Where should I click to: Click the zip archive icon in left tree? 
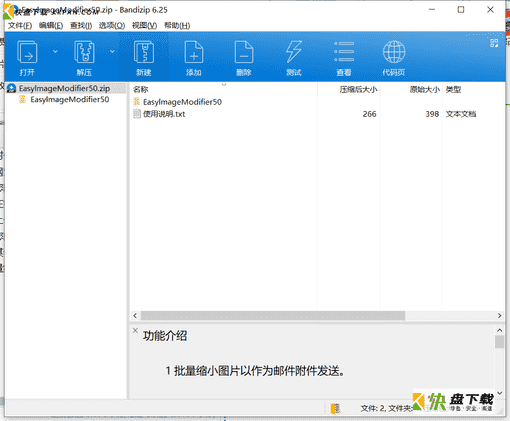tap(11, 88)
